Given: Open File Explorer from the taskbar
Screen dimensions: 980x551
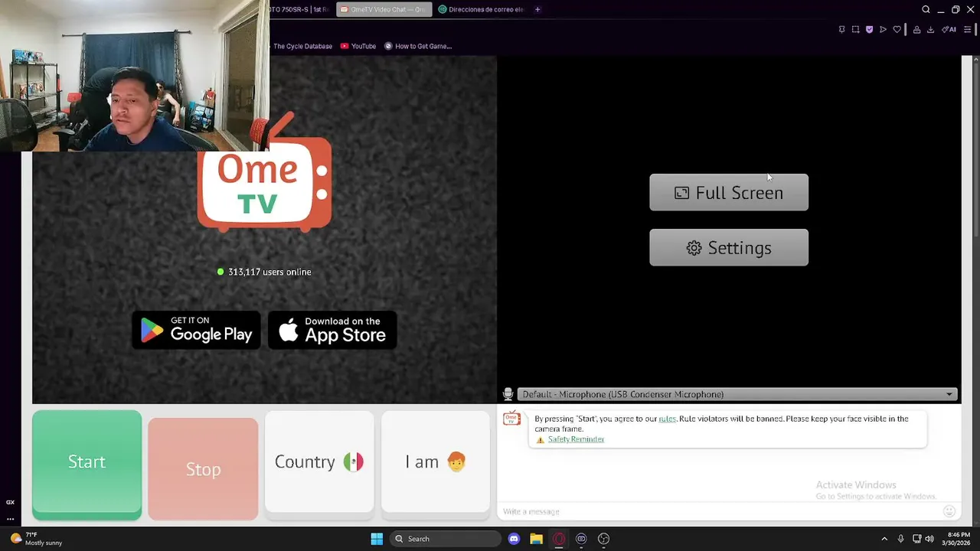Looking at the screenshot, I should tap(536, 539).
